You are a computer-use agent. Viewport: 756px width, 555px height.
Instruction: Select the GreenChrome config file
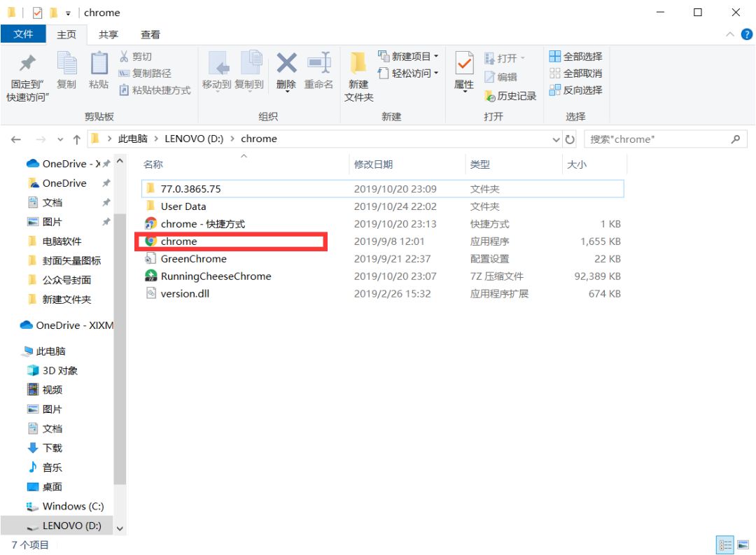click(x=382, y=259)
